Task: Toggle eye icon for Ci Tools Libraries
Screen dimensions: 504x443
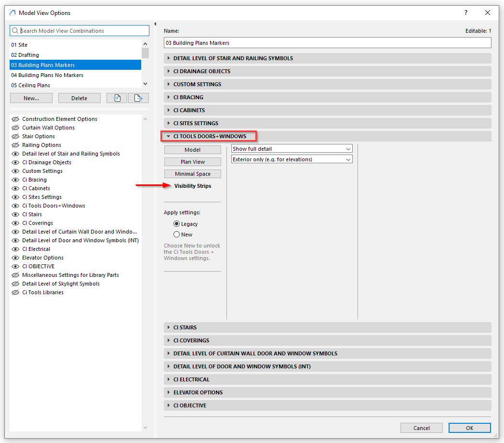Action: click(x=15, y=292)
